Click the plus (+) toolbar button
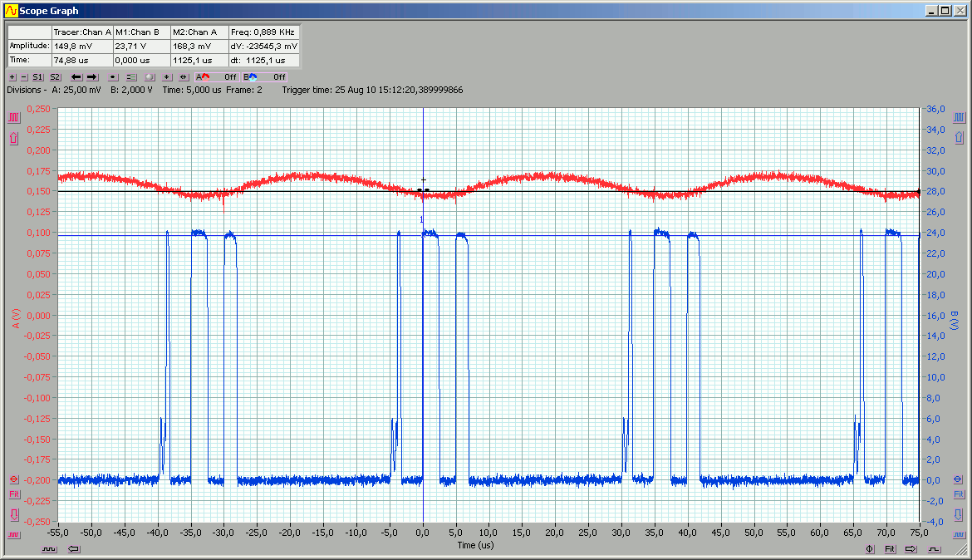The width and height of the screenshot is (972, 560). pyautogui.click(x=12, y=77)
